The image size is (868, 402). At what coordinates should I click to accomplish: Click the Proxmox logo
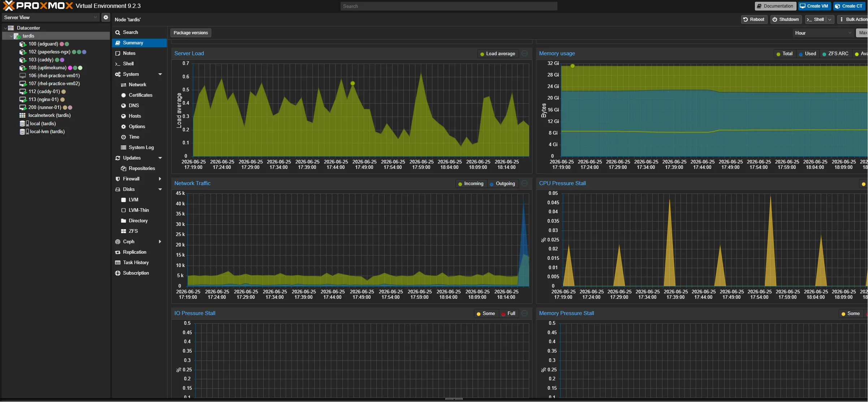[x=38, y=6]
